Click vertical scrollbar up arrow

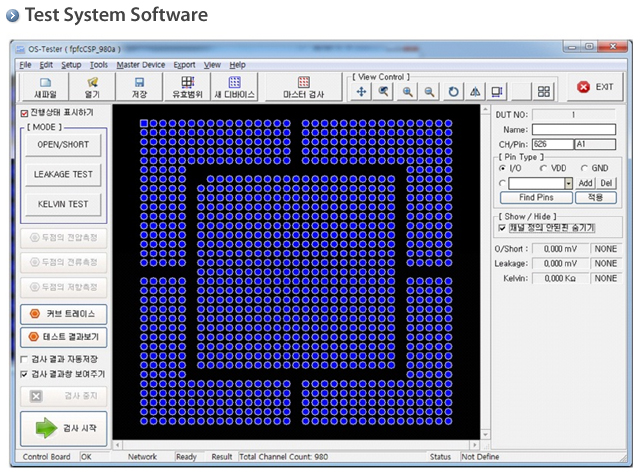pos(485,109)
